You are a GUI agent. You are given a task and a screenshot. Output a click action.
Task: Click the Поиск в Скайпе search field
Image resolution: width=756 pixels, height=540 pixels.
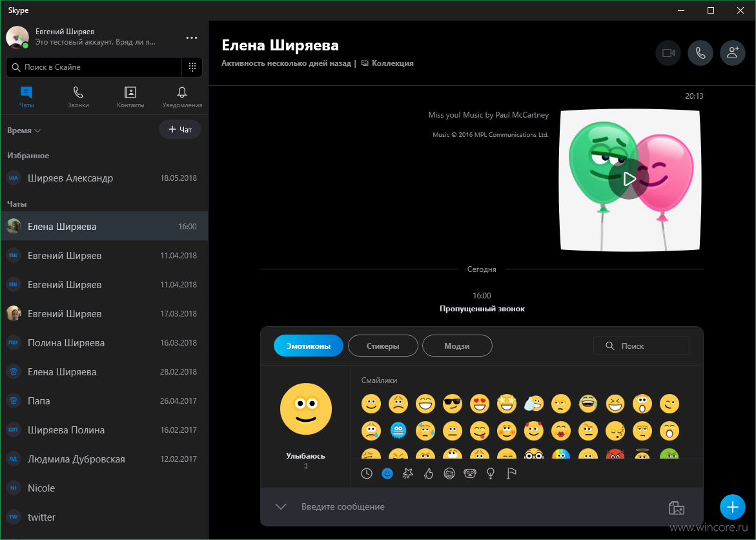94,67
